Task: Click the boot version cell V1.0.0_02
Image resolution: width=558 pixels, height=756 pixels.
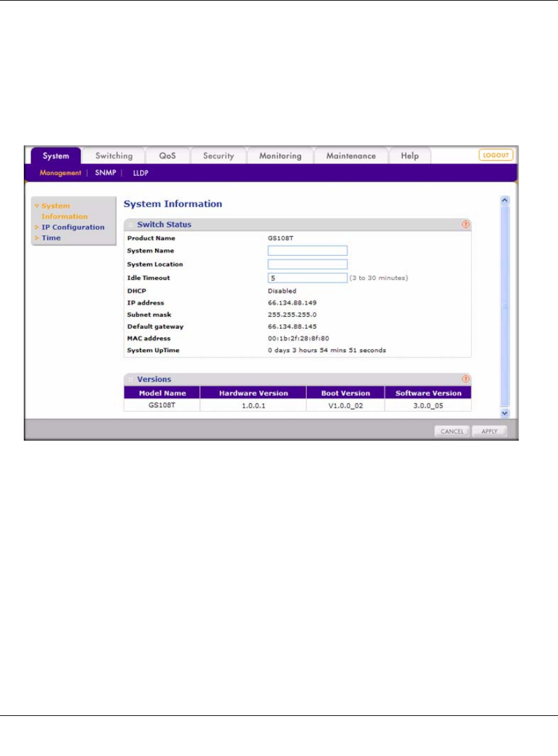Action: (346, 406)
